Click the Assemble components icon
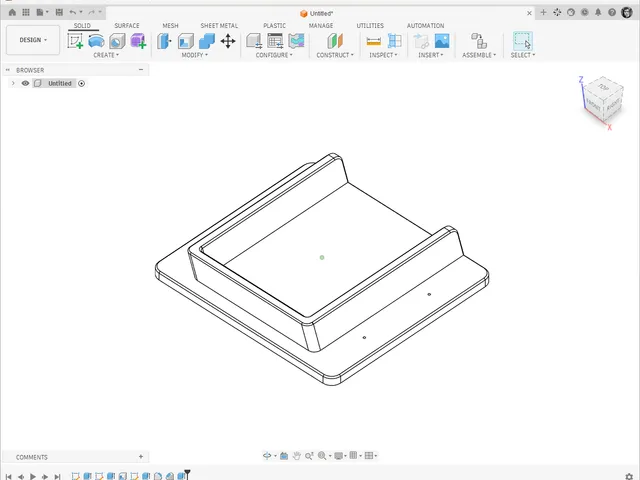 point(479,41)
